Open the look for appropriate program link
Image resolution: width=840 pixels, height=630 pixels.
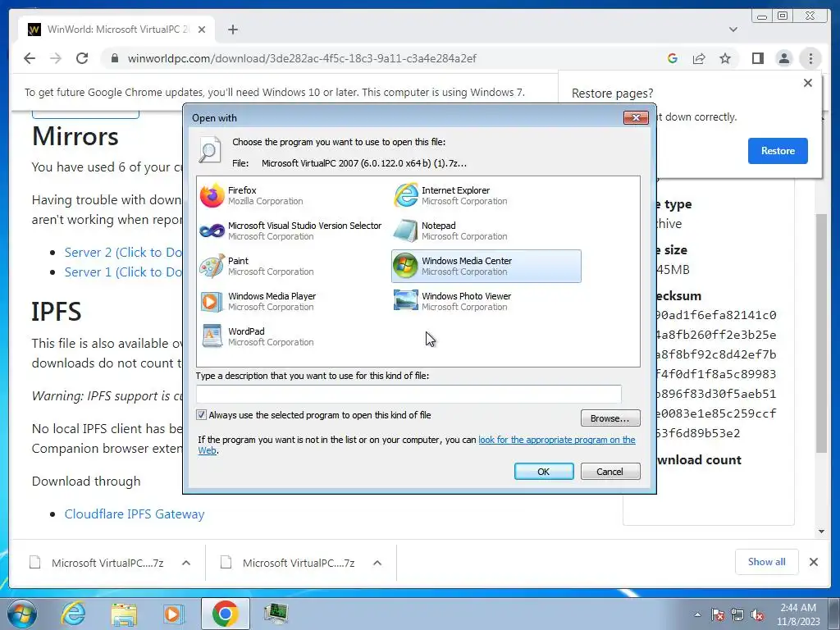click(557, 440)
